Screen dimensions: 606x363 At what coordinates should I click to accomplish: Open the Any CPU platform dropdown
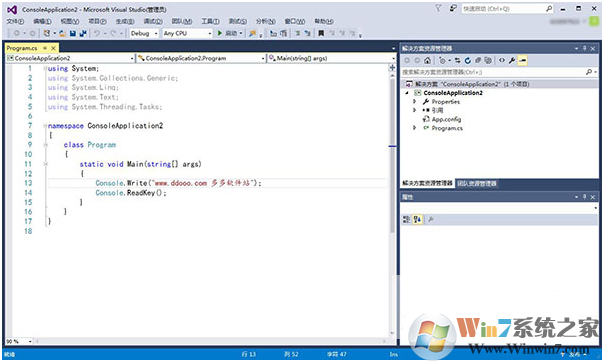pyautogui.click(x=187, y=34)
